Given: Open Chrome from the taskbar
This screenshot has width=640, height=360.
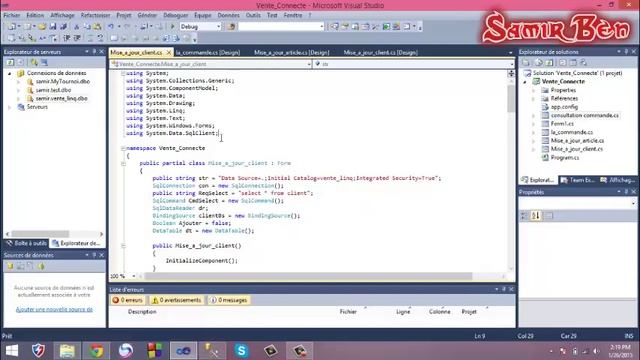Looking at the screenshot, I should pos(96,351).
